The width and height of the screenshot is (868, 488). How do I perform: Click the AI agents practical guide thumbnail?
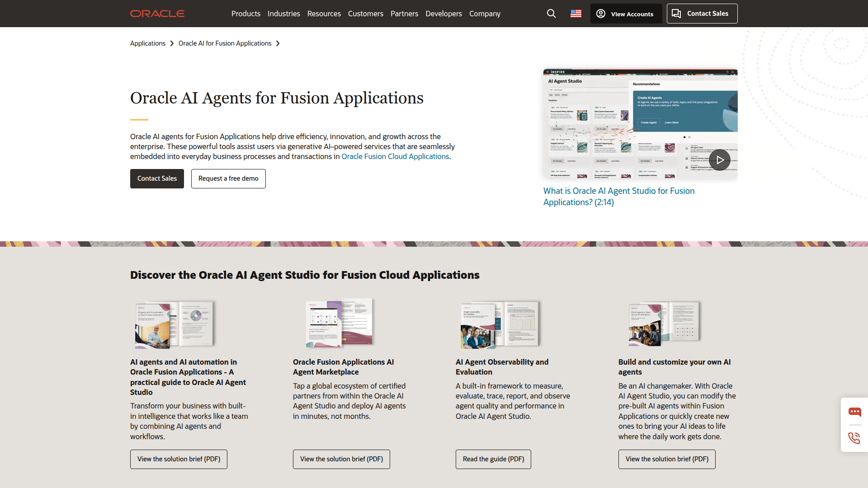coord(175,324)
